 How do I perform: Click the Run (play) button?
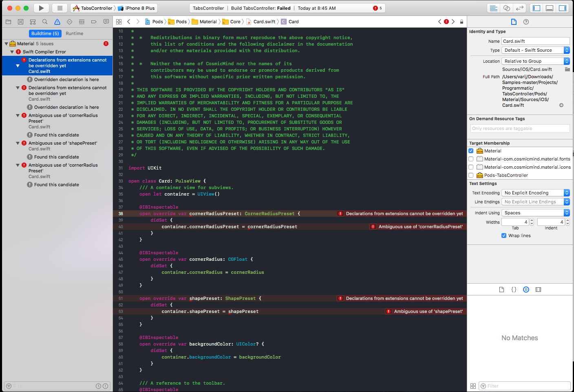tap(41, 8)
